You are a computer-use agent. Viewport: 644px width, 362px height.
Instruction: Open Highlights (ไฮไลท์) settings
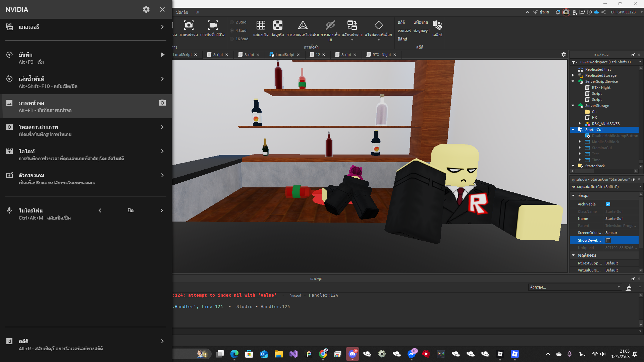pyautogui.click(x=86, y=155)
